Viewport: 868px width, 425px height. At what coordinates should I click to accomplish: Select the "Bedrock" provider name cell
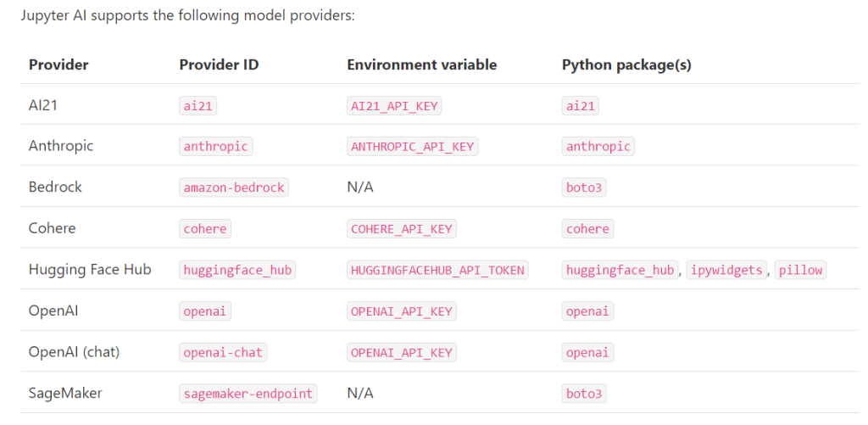pyautogui.click(x=55, y=187)
